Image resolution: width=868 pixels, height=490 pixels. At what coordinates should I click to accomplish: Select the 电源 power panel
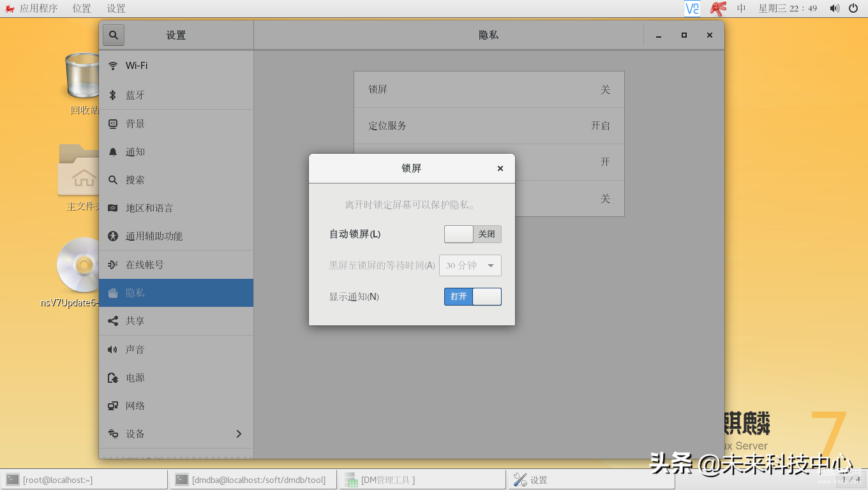point(176,378)
